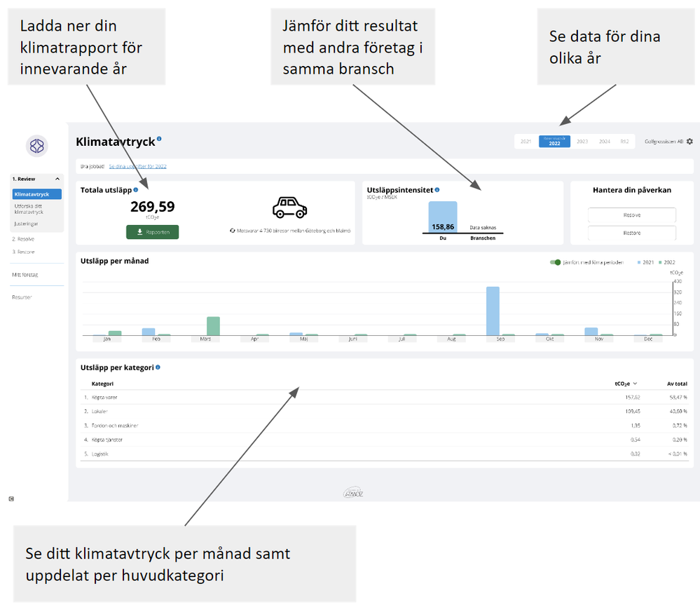Download report with green Rapporten button
Viewport: 700px width, 610px height.
click(x=152, y=232)
